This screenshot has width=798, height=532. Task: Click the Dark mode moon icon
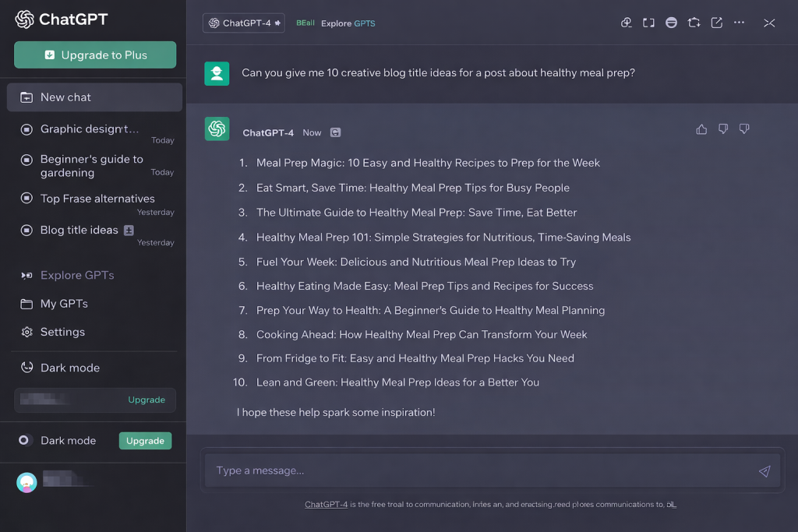click(26, 367)
